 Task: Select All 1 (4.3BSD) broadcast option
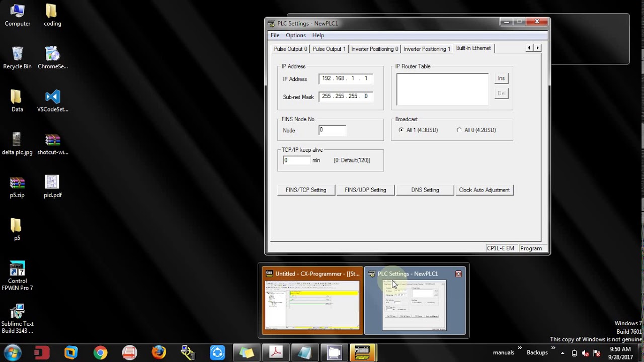[x=419, y=130]
